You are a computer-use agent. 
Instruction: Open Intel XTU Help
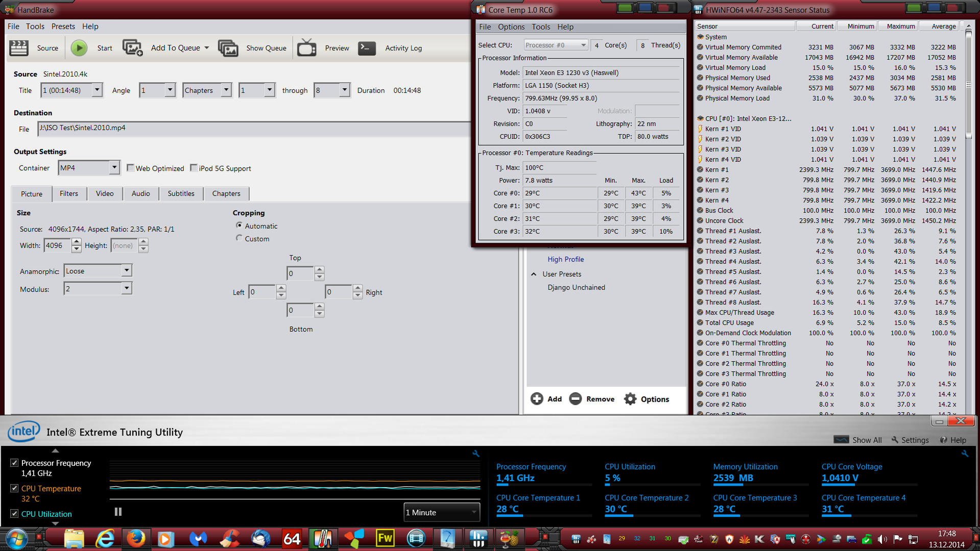tap(953, 440)
